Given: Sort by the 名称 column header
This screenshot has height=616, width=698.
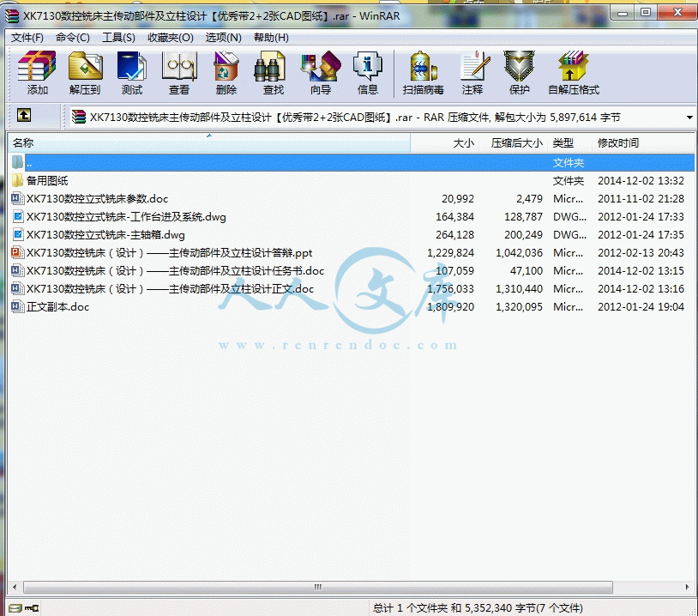Looking at the screenshot, I should click(x=209, y=143).
